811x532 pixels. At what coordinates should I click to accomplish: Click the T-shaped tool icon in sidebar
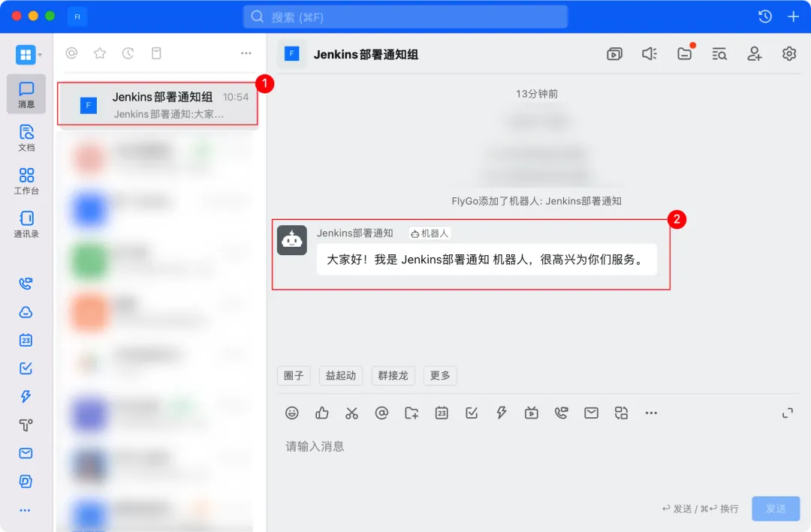pyautogui.click(x=26, y=425)
